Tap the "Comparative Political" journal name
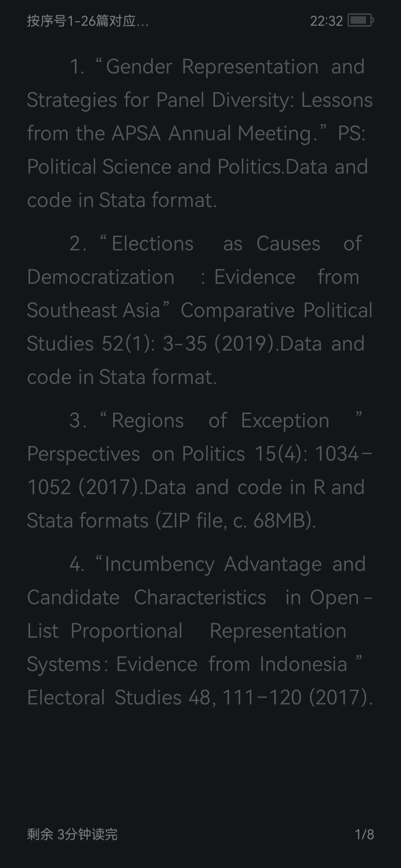This screenshot has width=401, height=868. click(277, 310)
